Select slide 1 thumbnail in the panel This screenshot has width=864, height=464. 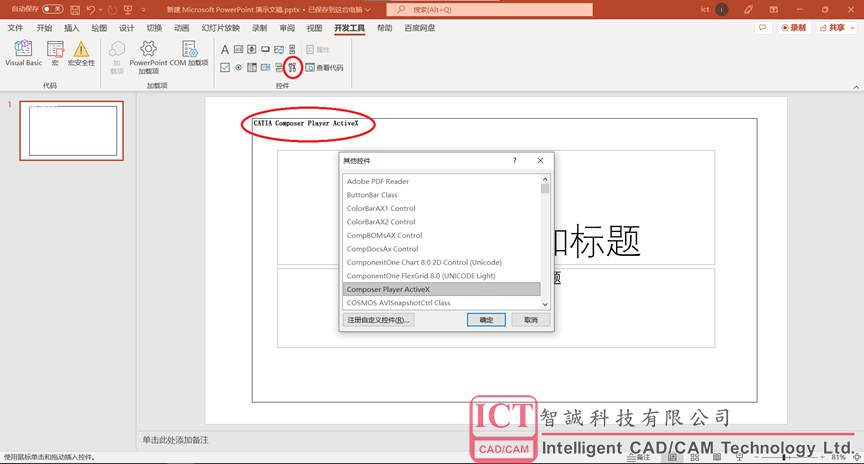(x=72, y=131)
